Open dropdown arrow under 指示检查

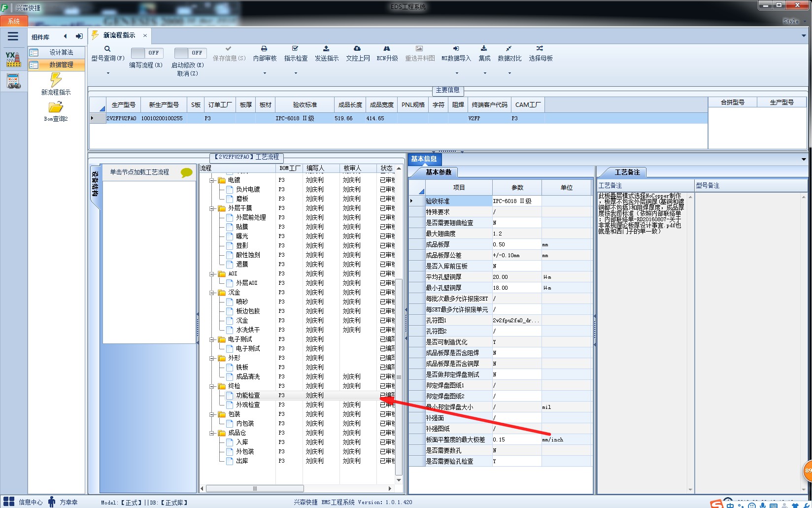point(296,73)
